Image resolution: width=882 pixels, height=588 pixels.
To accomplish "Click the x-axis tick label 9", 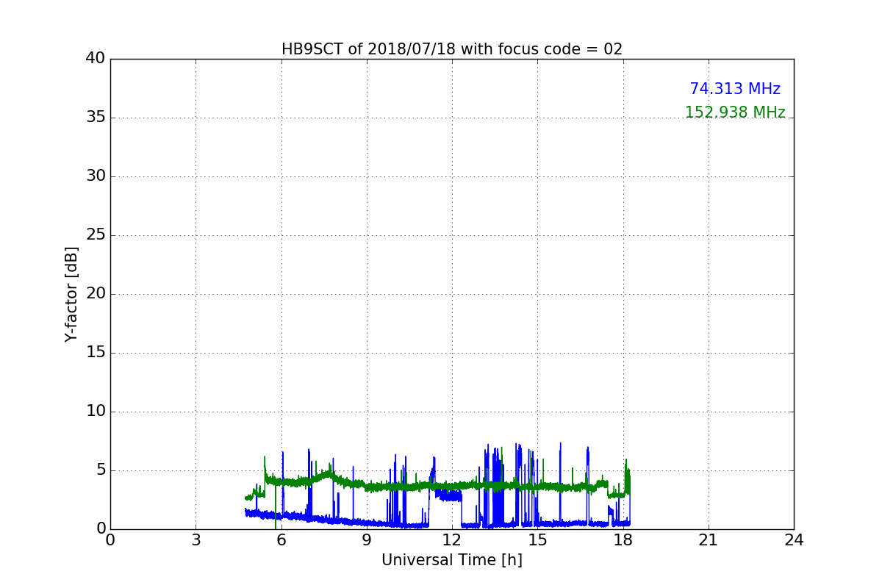I will 367,540.
